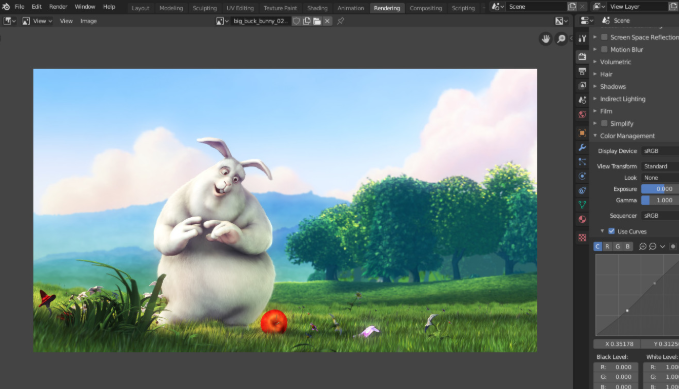
Task: Open the World properties globe icon
Action: 582,114
